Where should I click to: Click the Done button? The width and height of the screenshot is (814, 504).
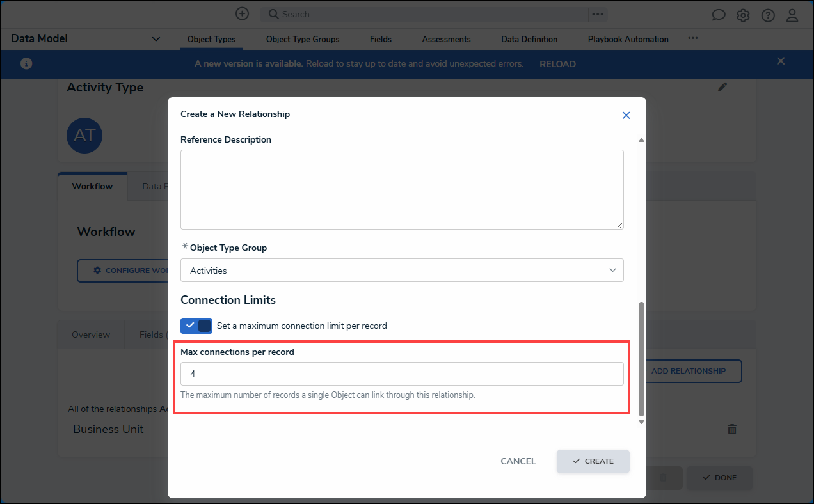719,478
